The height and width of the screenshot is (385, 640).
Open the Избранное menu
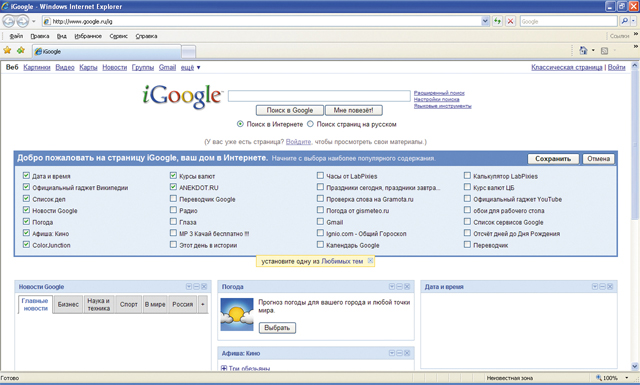88,36
